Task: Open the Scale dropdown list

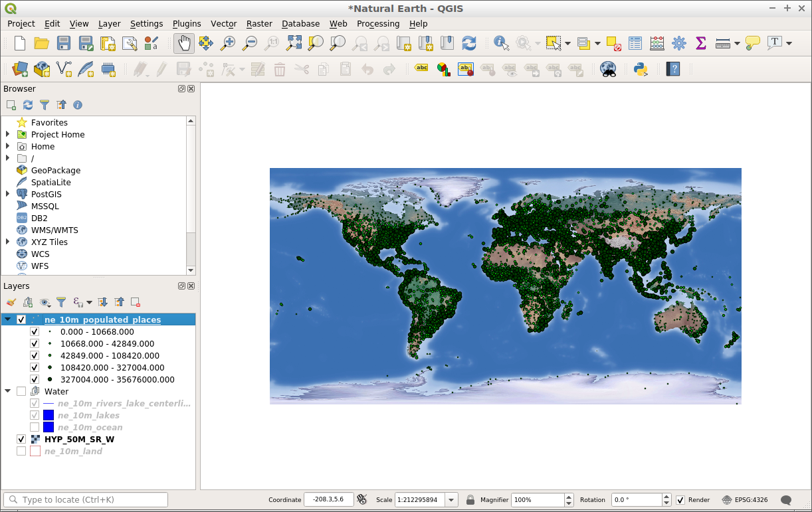Action: click(452, 500)
